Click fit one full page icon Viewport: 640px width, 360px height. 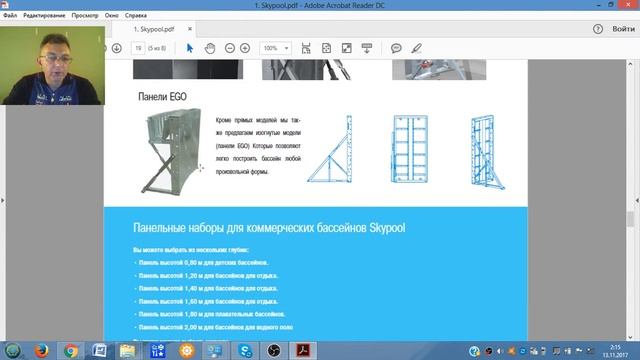[326, 48]
